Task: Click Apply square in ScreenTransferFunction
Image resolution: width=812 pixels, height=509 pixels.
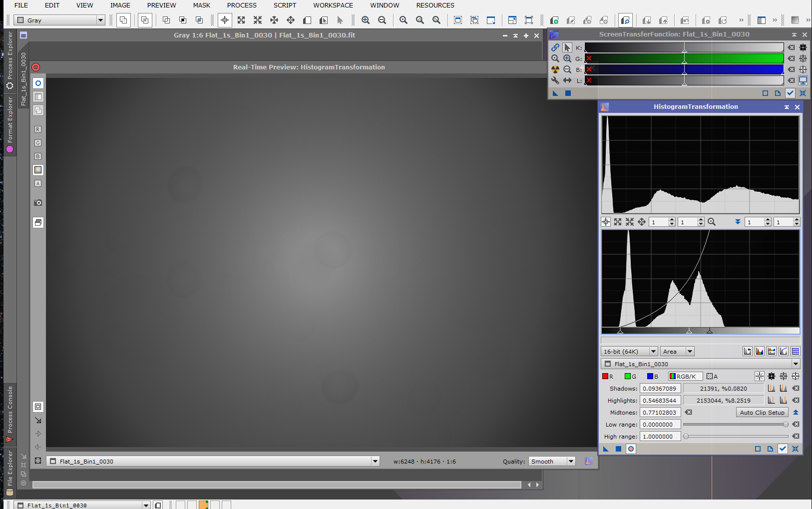Action: (568, 93)
